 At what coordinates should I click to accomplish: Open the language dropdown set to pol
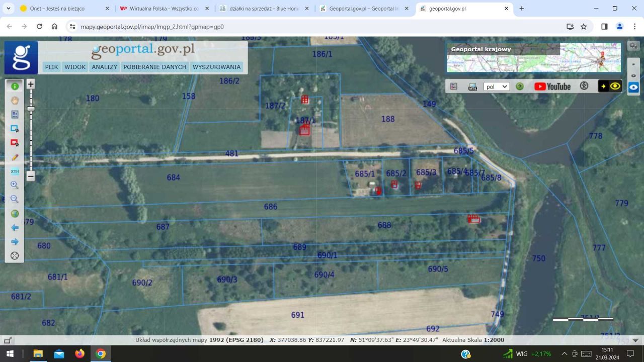point(497,86)
